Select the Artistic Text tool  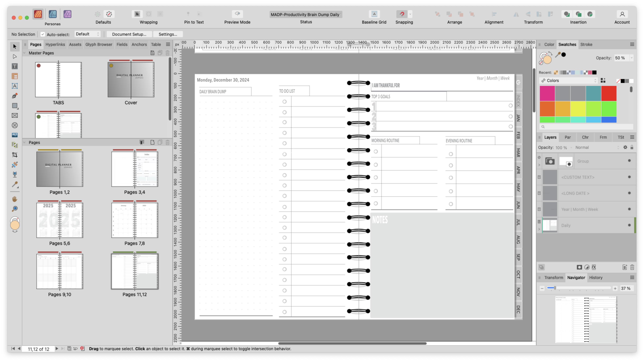(x=15, y=86)
